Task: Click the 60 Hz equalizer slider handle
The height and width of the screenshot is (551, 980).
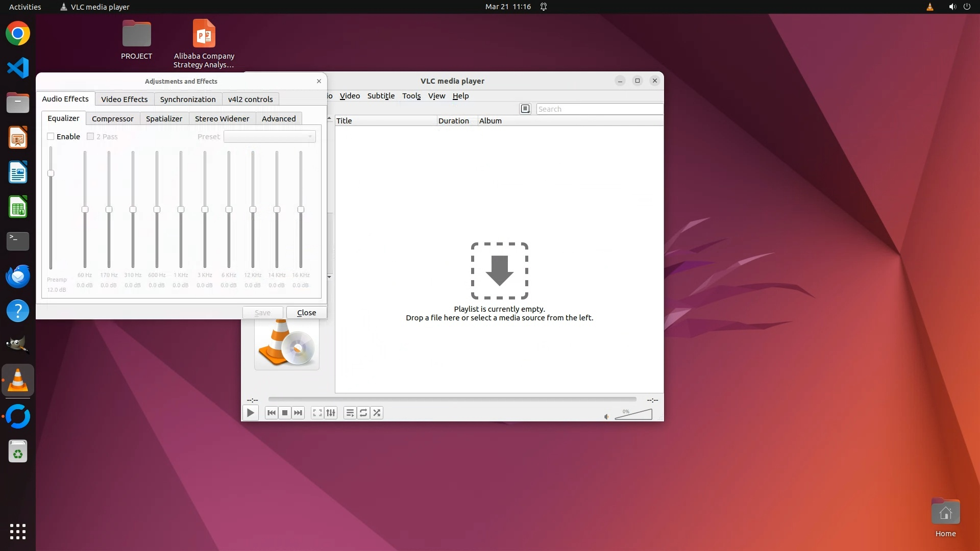Action: pos(85,210)
